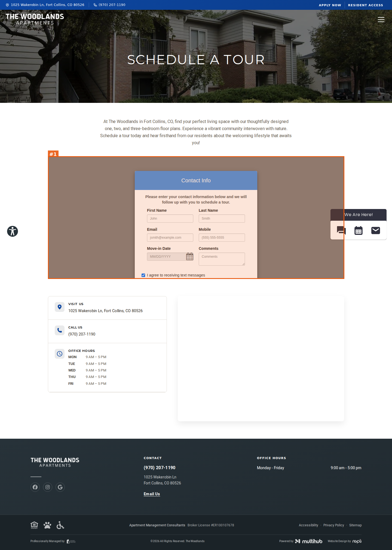
Task: Click The Woodlands Apartments header logo
Action: (x=35, y=19)
